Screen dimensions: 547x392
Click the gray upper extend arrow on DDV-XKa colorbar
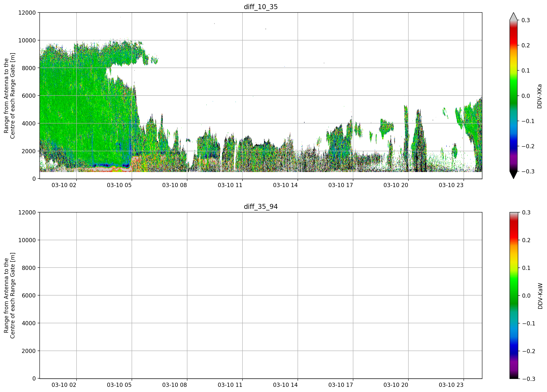[x=513, y=16]
